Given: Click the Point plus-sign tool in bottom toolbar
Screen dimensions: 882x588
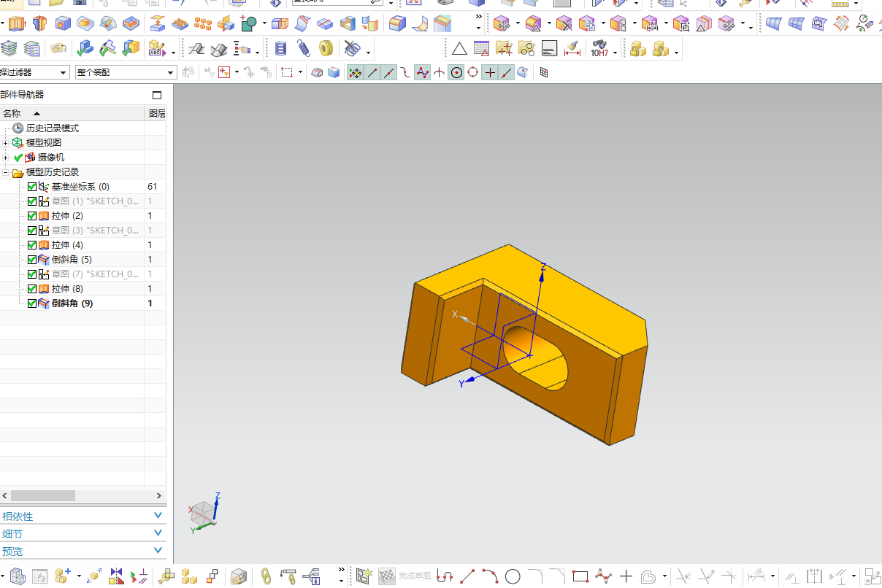Looking at the screenshot, I should pyautogui.click(x=626, y=576).
